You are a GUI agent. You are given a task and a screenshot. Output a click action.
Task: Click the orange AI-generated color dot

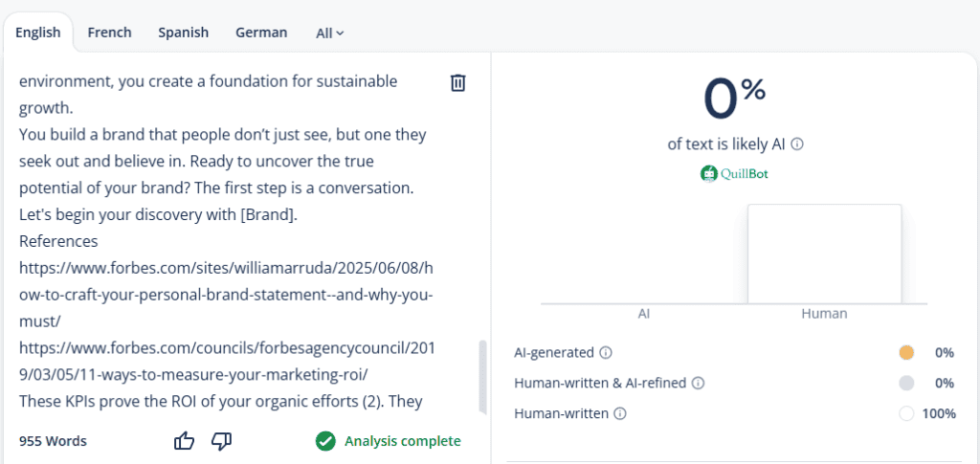tap(906, 352)
